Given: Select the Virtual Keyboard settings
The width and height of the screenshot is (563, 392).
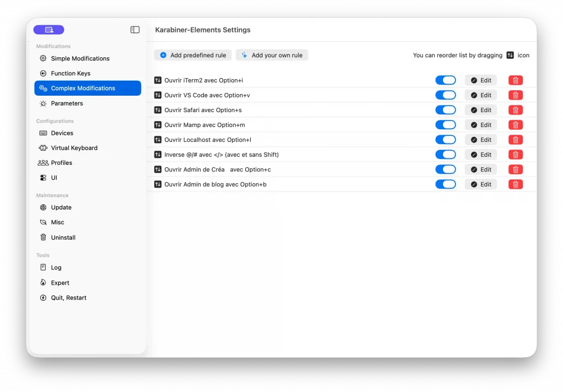Looking at the screenshot, I should [x=74, y=147].
